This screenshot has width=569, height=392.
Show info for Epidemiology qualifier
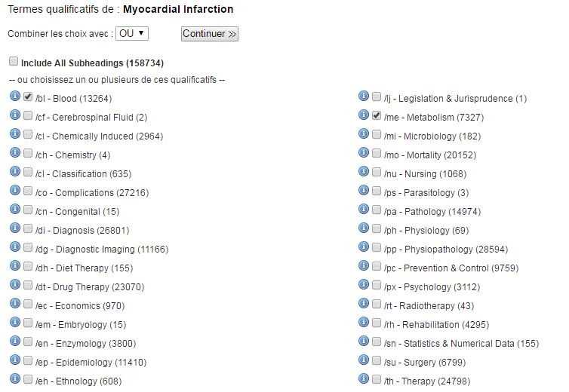click(15, 360)
